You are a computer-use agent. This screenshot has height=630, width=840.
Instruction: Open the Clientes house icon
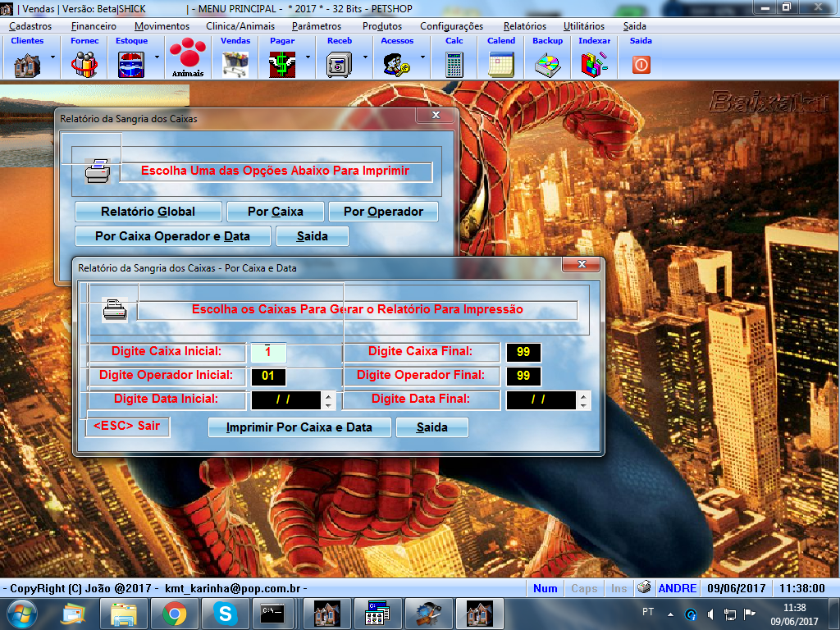(27, 65)
